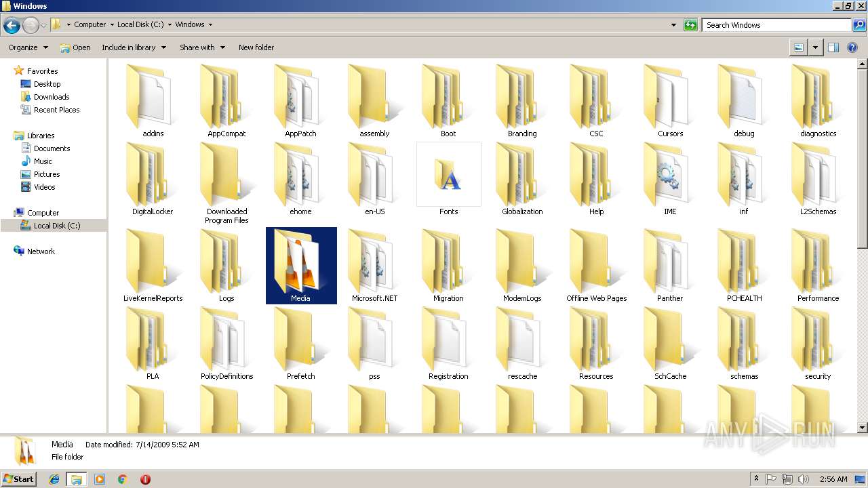Click New folder button

click(x=256, y=47)
